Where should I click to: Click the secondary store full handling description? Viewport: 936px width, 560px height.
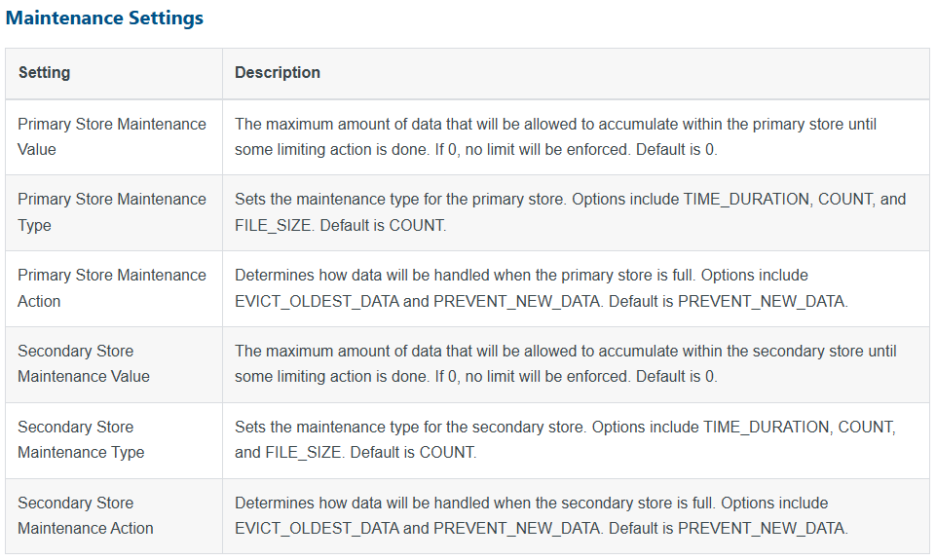click(542, 516)
